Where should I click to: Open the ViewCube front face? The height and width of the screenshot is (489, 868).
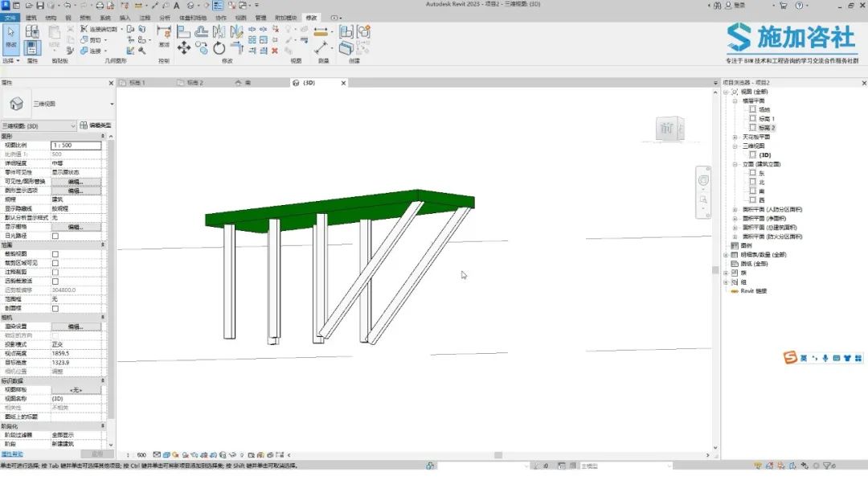point(667,129)
